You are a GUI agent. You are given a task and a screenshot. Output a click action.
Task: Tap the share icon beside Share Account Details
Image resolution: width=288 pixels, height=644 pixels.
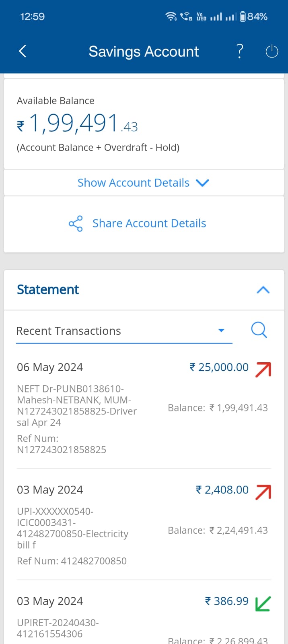pyautogui.click(x=76, y=223)
